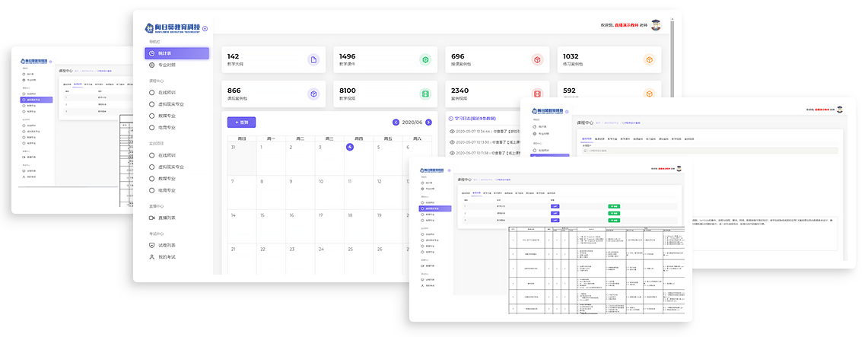Collapse sidebar using icon beside logo
The width and height of the screenshot is (868, 337).
pos(205,29)
